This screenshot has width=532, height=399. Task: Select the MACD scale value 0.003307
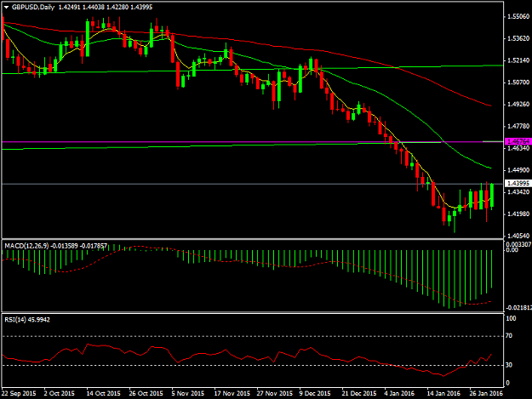[x=518, y=244]
